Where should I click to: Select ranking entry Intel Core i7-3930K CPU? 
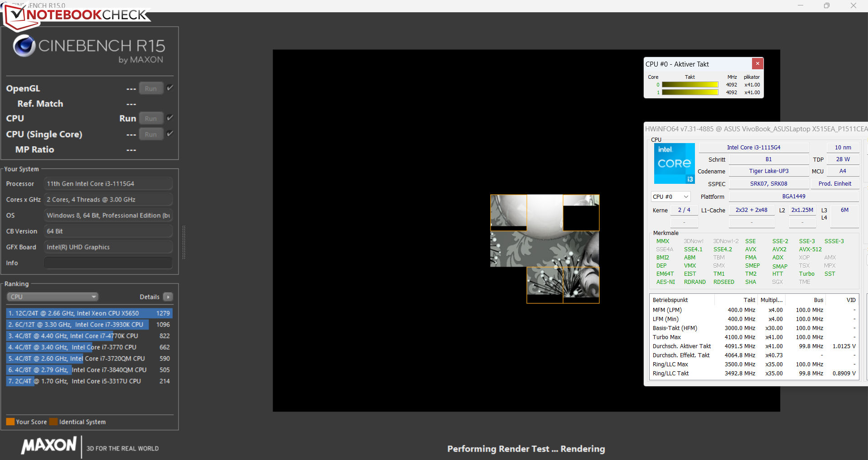pos(89,325)
